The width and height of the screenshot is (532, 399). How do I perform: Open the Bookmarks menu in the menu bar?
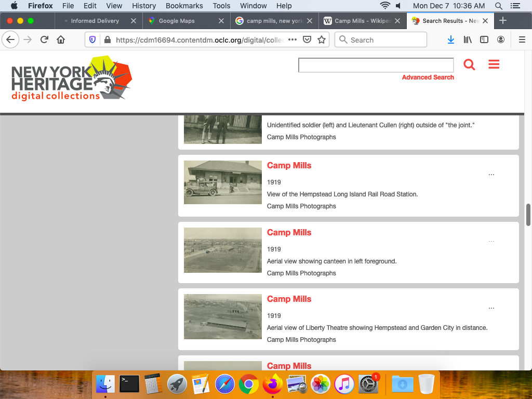click(x=184, y=6)
